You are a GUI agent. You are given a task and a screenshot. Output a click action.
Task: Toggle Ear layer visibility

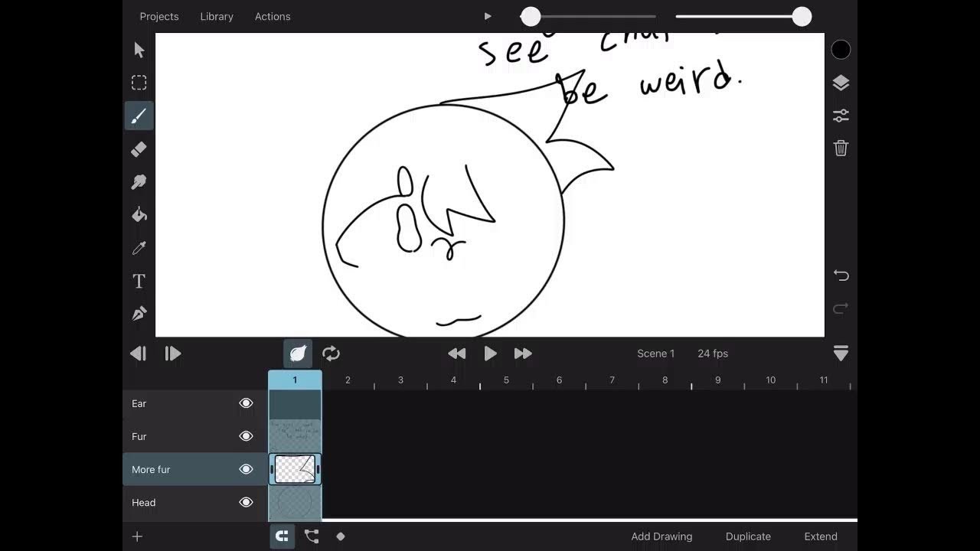[x=246, y=403]
